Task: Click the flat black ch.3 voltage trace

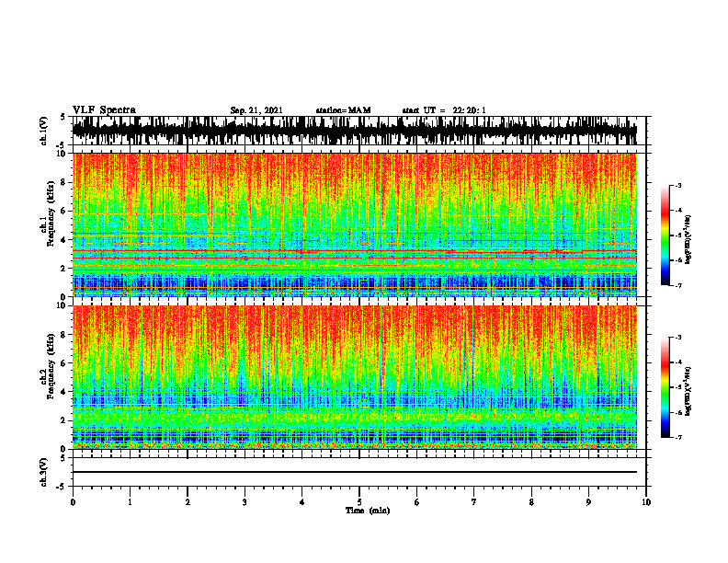Action: pyautogui.click(x=355, y=472)
